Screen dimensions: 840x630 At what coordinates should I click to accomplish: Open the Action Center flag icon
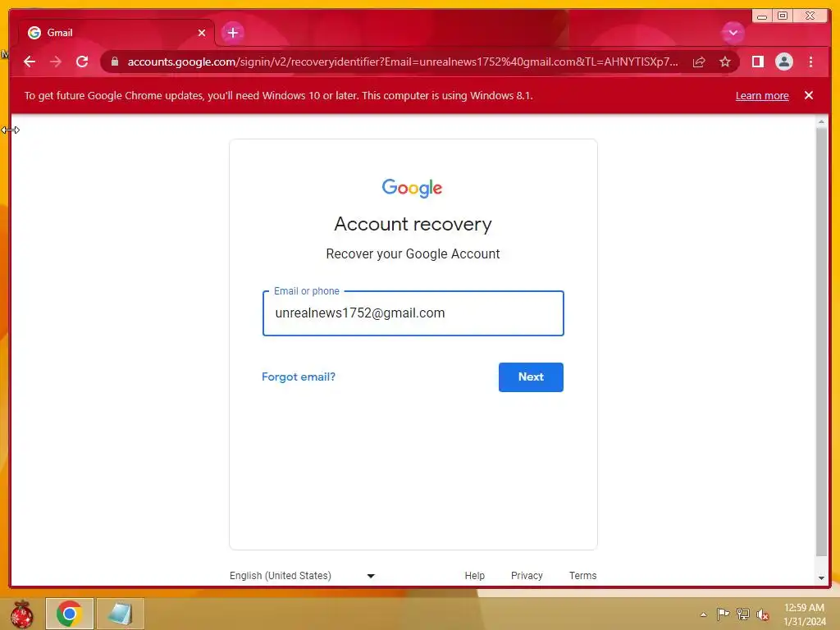[723, 614]
